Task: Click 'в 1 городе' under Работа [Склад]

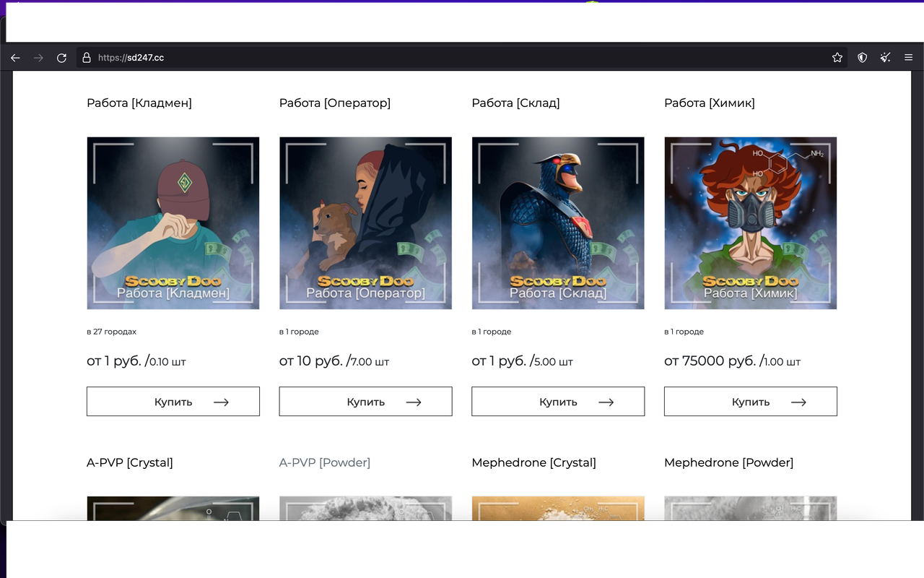Action: pos(491,332)
